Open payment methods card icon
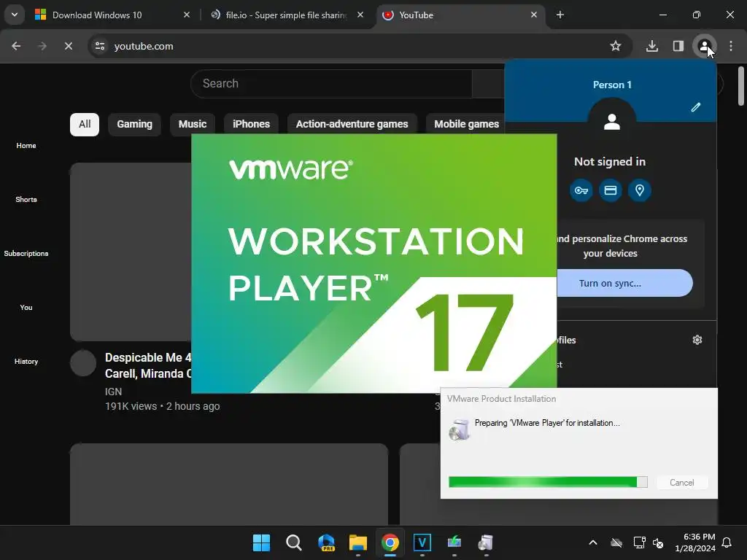 611,190
